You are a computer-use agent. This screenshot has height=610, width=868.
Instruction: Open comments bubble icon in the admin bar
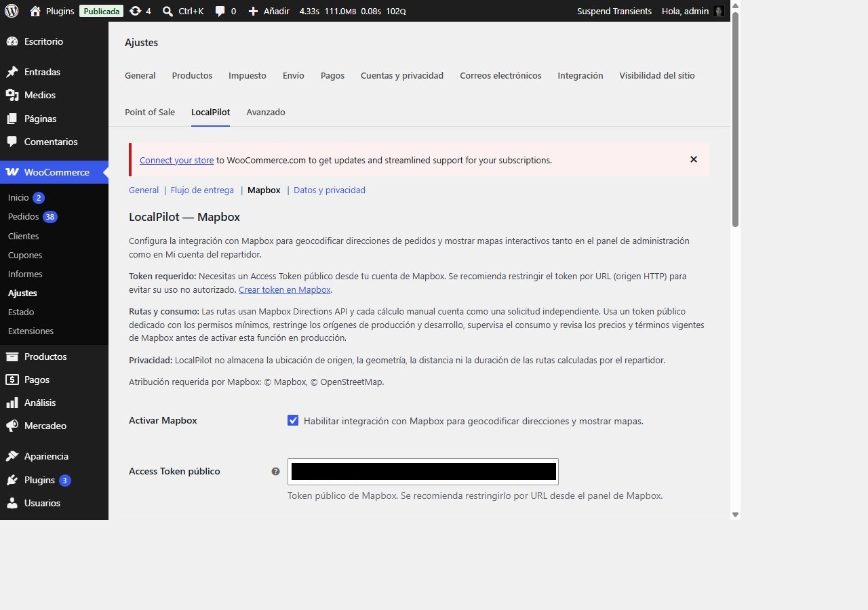coord(220,12)
